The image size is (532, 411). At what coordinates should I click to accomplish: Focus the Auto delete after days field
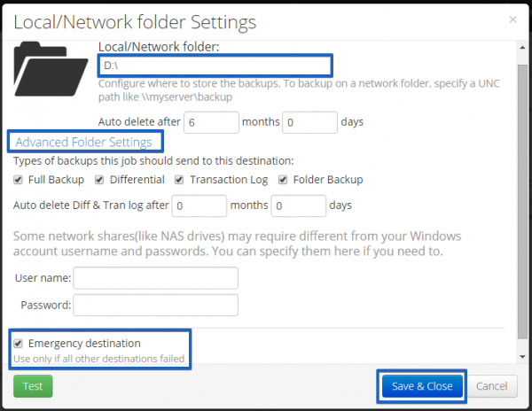tap(309, 122)
